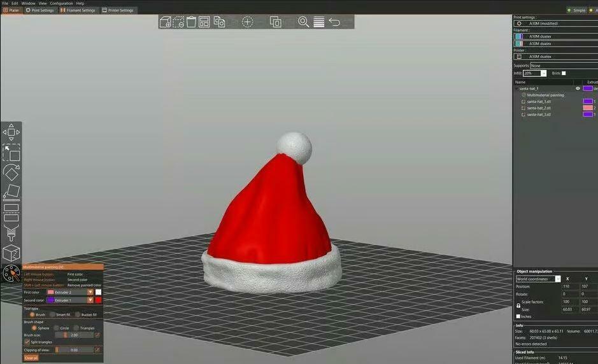Expand World coordinates dropdown

point(558,279)
